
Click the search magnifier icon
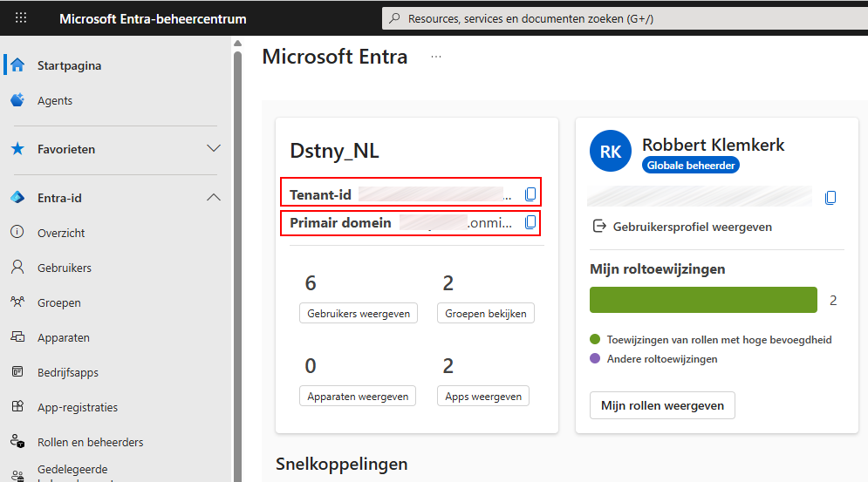(394, 18)
